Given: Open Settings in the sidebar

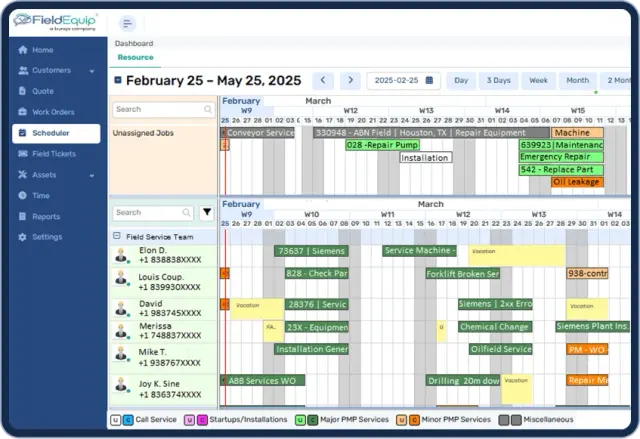Looking at the screenshot, I should 56,237.
